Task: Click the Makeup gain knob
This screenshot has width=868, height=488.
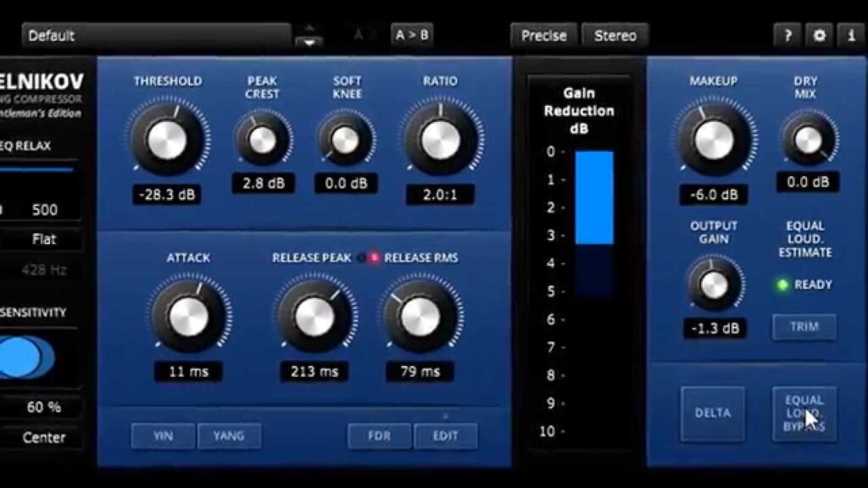Action: coord(714,140)
